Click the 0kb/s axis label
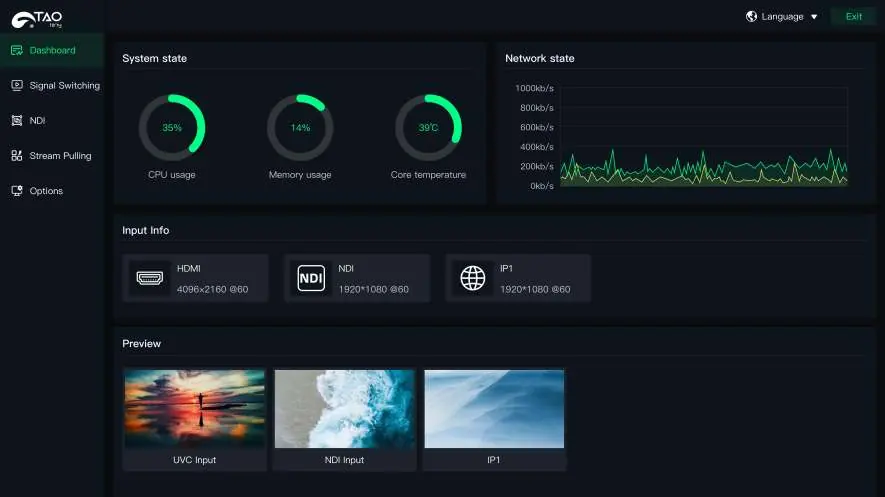 [542, 186]
